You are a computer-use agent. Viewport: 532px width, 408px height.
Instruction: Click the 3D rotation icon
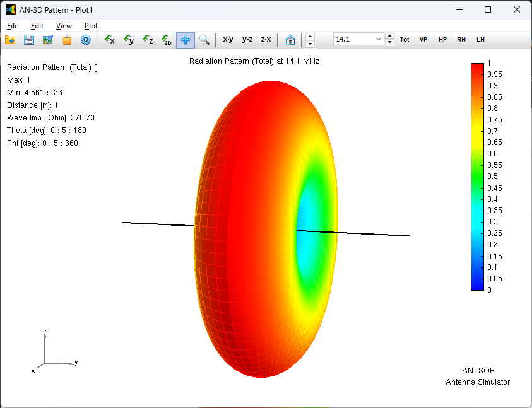click(x=167, y=40)
